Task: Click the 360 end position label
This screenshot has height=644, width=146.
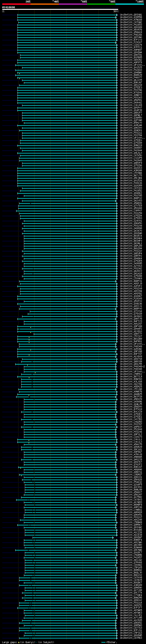Action: click(x=115, y=11)
